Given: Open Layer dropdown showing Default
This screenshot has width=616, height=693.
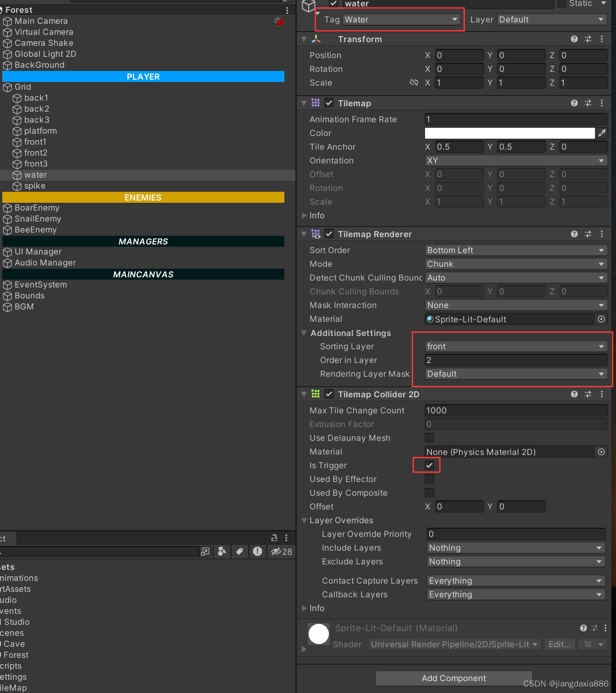Looking at the screenshot, I should (x=552, y=20).
